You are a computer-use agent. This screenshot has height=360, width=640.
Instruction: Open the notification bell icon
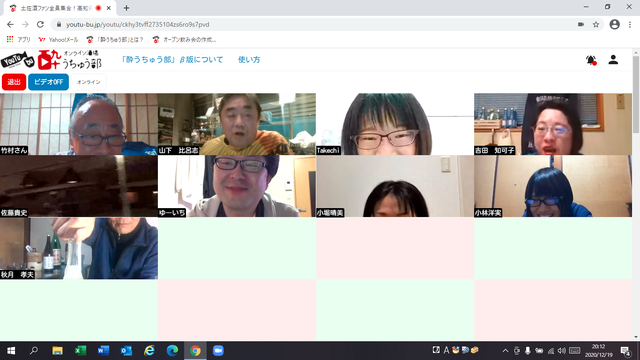591,60
